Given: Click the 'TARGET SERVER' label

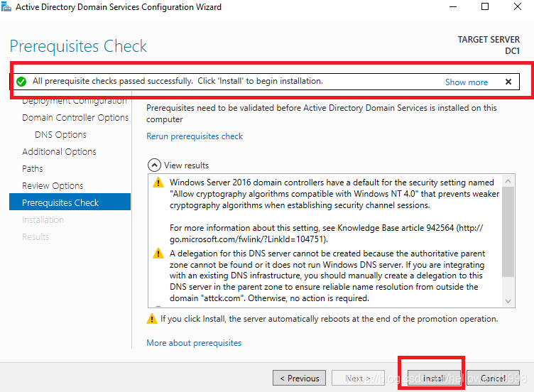Looking at the screenshot, I should click(489, 40).
